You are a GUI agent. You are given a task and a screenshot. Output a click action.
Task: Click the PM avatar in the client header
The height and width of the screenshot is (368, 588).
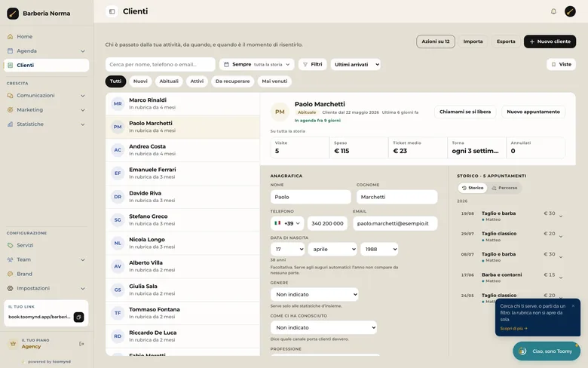280,112
